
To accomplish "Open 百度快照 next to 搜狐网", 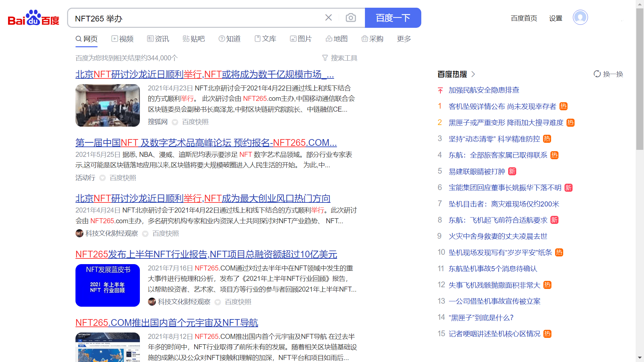I will pyautogui.click(x=195, y=122).
